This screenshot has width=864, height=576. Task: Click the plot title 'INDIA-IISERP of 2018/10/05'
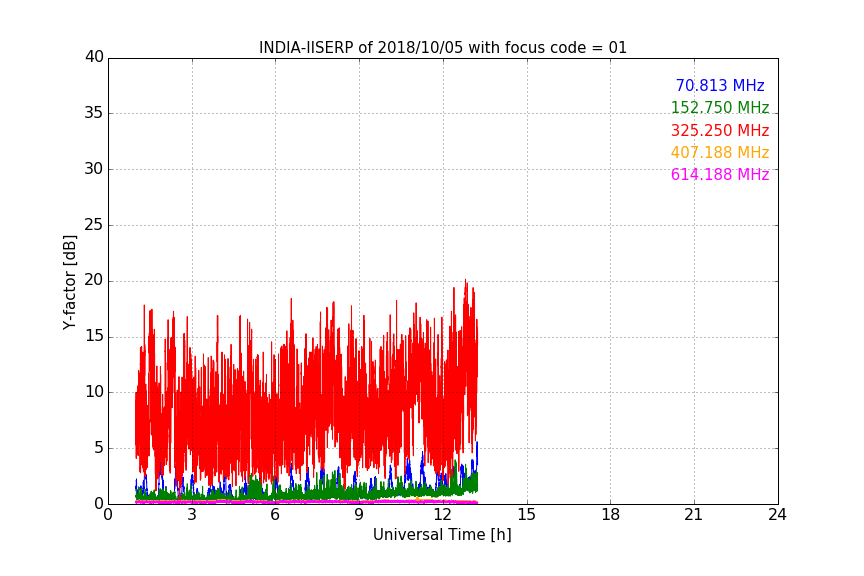pos(443,48)
